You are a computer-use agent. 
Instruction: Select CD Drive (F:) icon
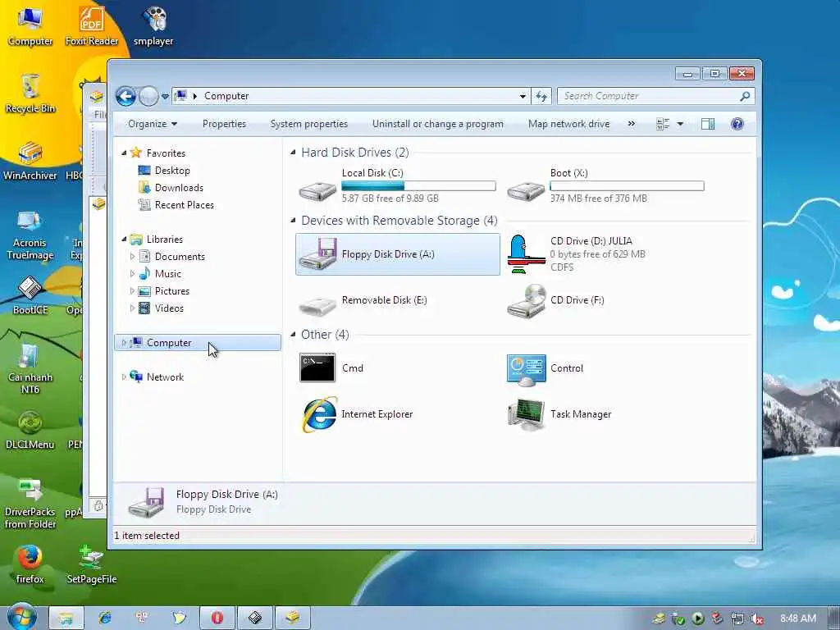click(526, 300)
